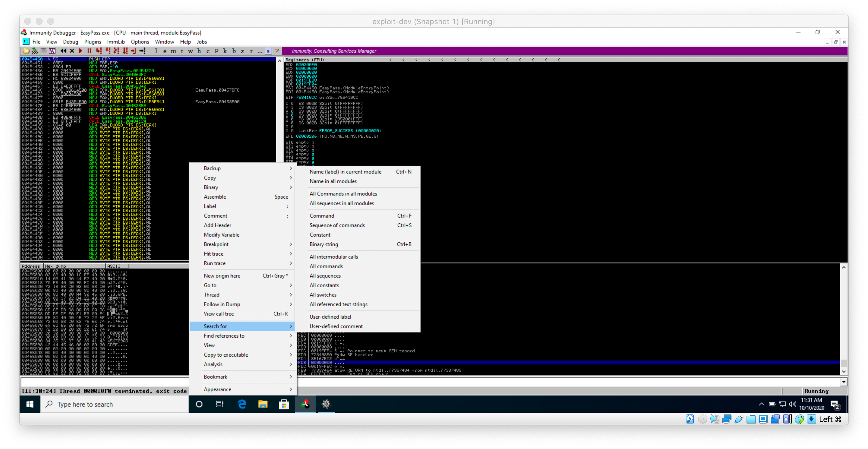
Task: Click the command input field
Action: pos(430,382)
